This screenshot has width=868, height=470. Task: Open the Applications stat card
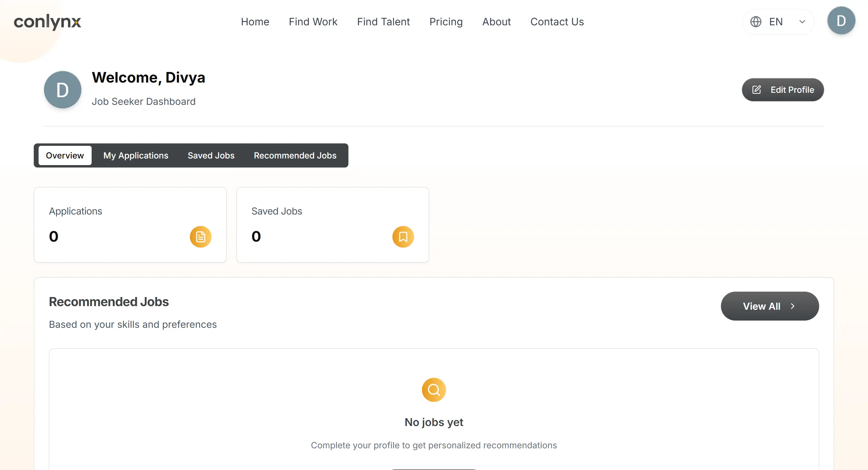130,225
